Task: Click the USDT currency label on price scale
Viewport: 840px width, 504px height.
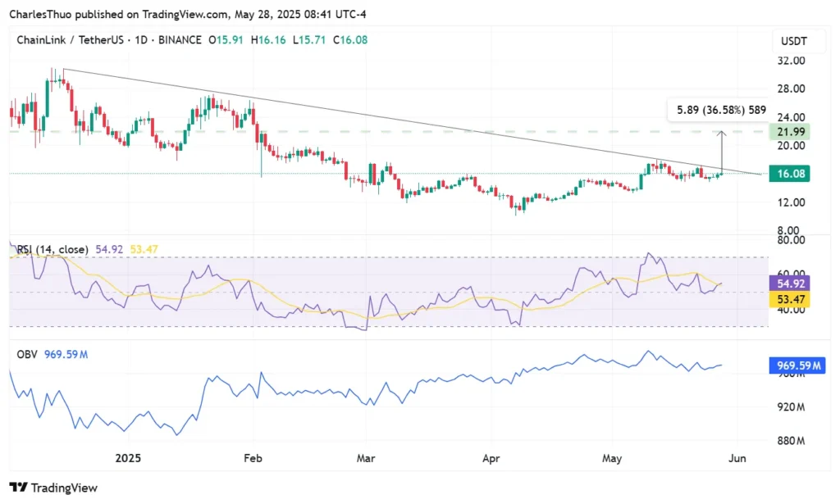Action: point(793,40)
